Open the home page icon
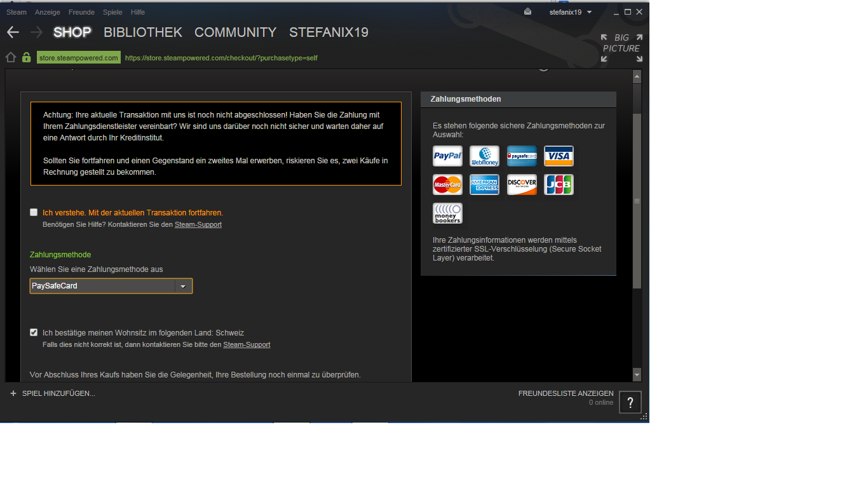 (11, 58)
